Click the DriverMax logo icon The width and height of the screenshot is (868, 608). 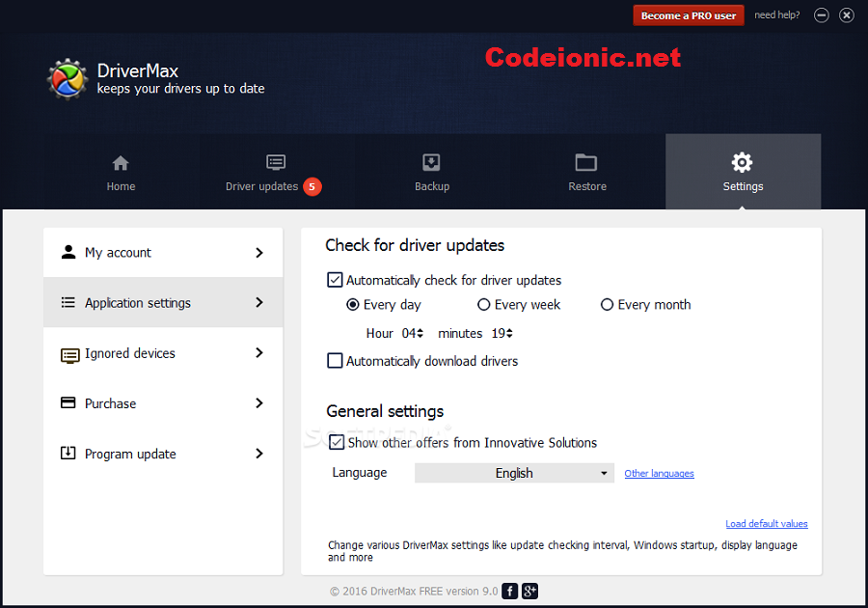point(67,79)
